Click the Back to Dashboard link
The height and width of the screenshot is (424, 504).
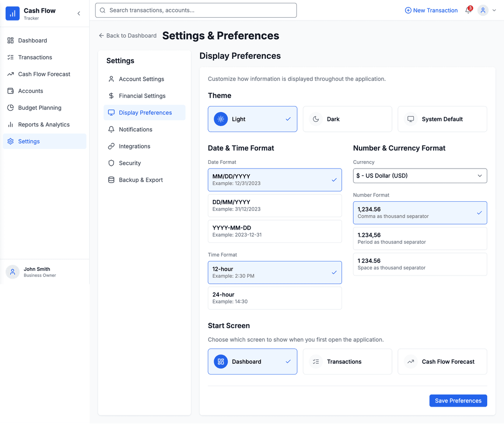point(127,35)
